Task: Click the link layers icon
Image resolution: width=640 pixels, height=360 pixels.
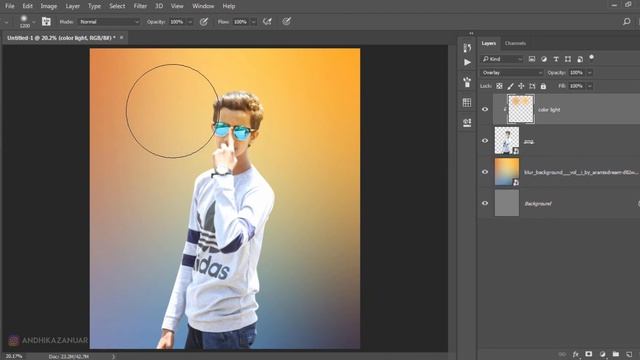Action: click(x=562, y=354)
